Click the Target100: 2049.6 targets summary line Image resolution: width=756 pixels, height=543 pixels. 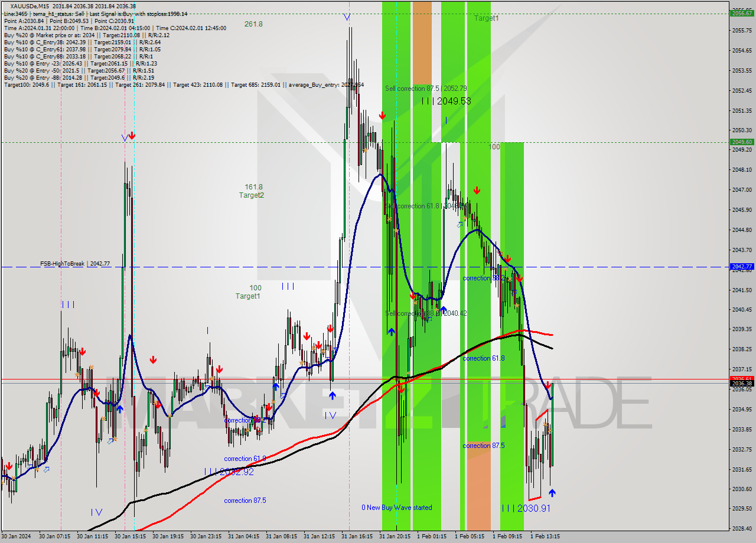click(184, 85)
